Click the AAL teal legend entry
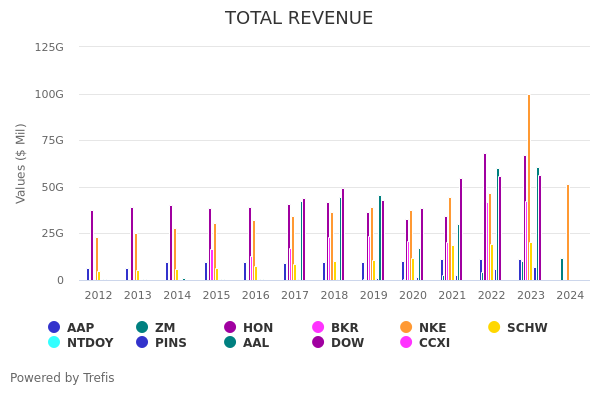This screenshot has width=600, height=400. coord(230,343)
